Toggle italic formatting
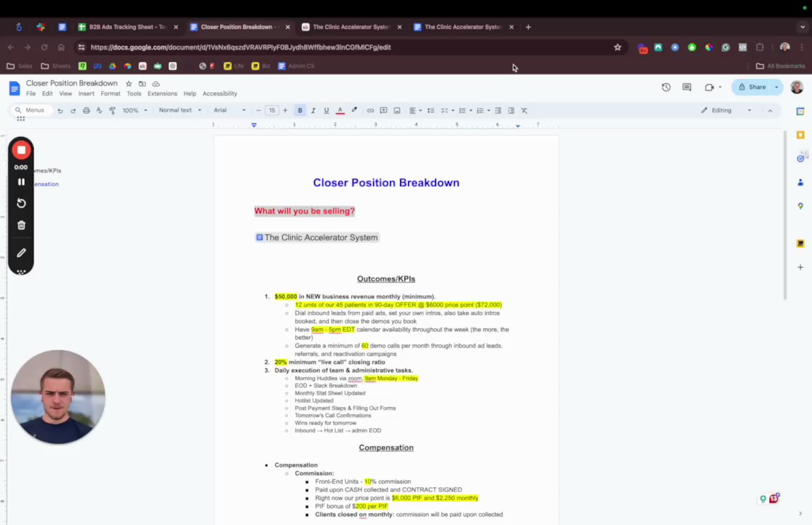Screen dimensions: 812x525 pos(313,110)
